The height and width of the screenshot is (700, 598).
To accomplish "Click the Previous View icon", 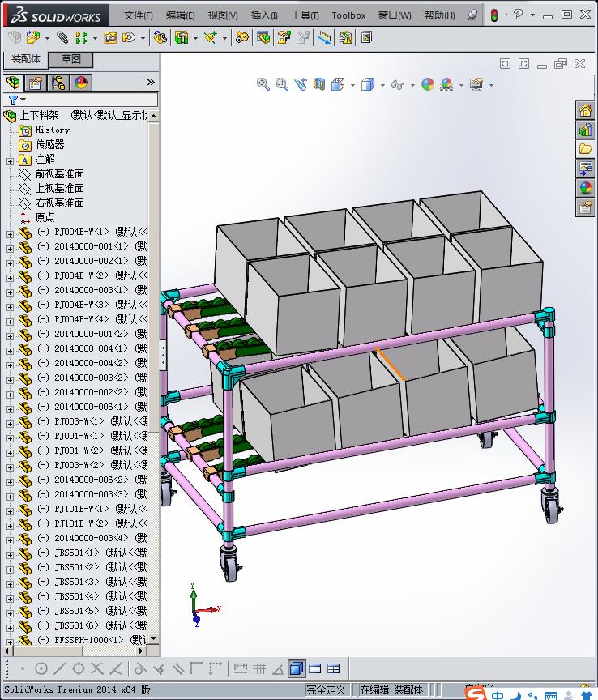I will pos(301,84).
